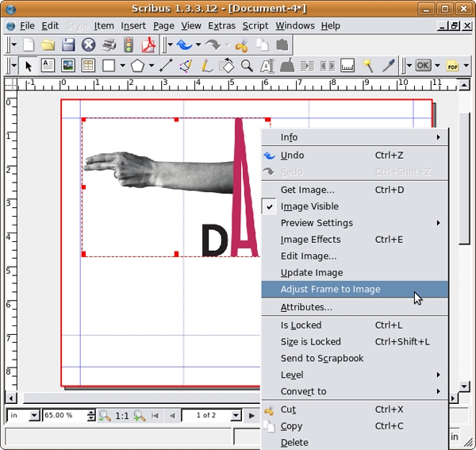Toggle the Image Visible checkbox item
The height and width of the screenshot is (450, 476).
[x=309, y=206]
